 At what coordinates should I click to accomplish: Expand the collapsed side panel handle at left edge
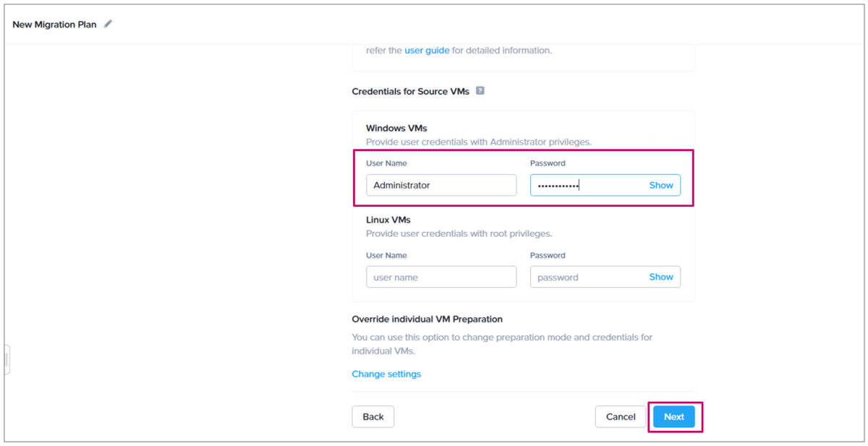click(7, 359)
